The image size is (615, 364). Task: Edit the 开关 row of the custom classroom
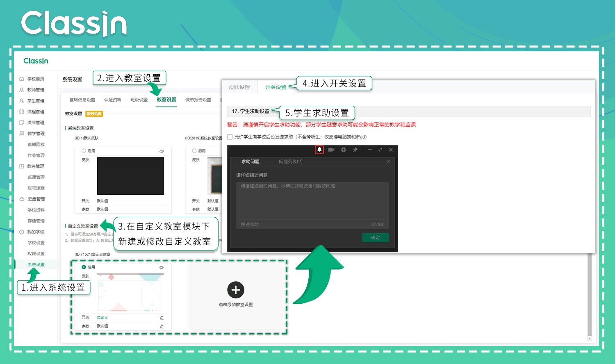(x=162, y=318)
